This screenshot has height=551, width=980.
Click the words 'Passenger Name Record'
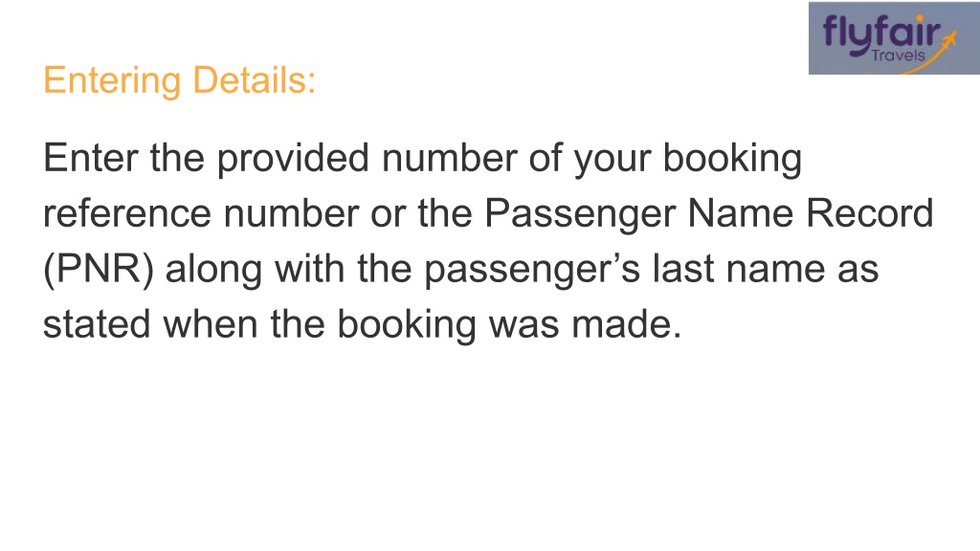[x=709, y=213]
